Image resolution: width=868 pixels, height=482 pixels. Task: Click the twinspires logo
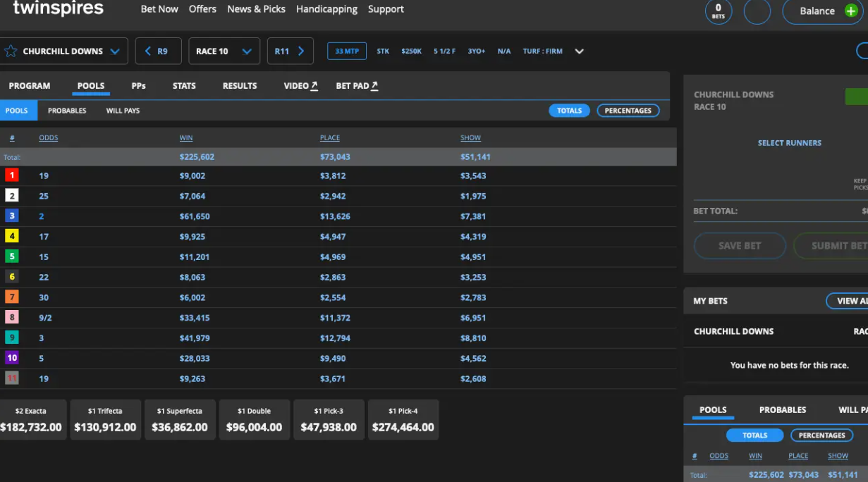58,8
